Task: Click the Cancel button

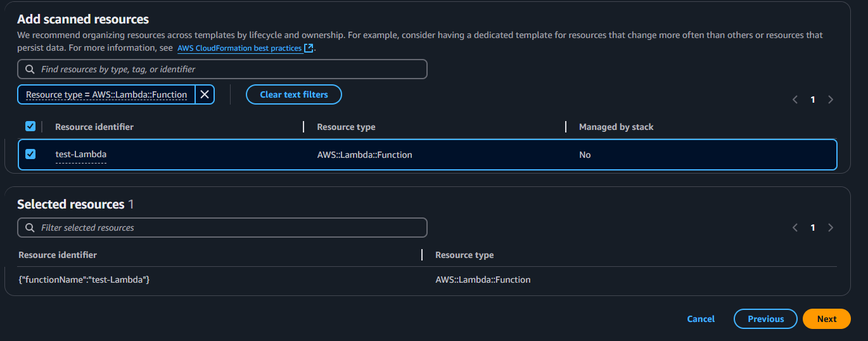Action: pyautogui.click(x=701, y=319)
